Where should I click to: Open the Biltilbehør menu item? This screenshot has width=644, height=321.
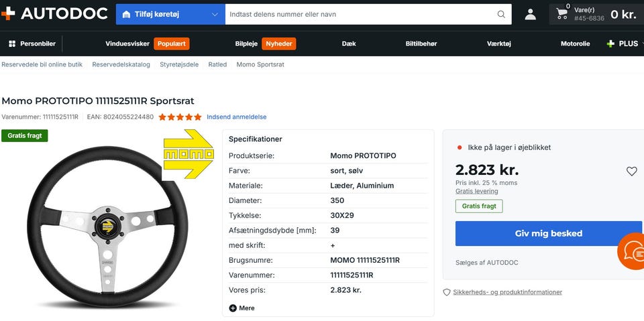[x=421, y=44]
